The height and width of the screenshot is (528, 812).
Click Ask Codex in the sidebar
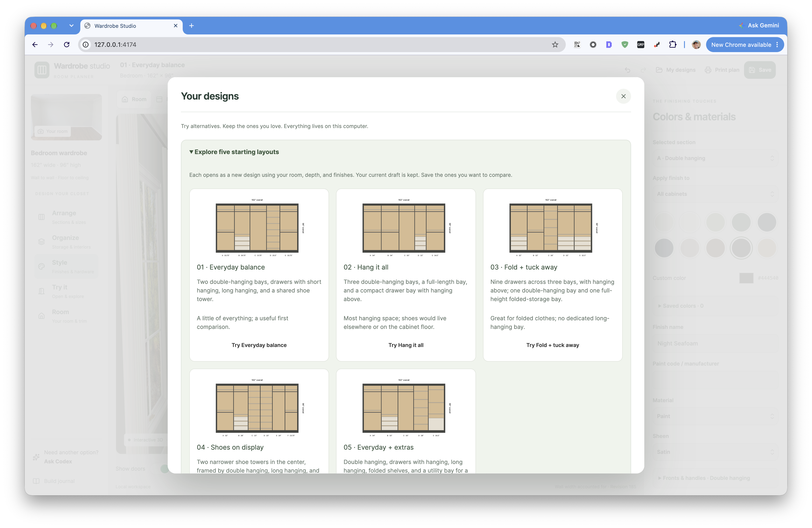tap(58, 461)
